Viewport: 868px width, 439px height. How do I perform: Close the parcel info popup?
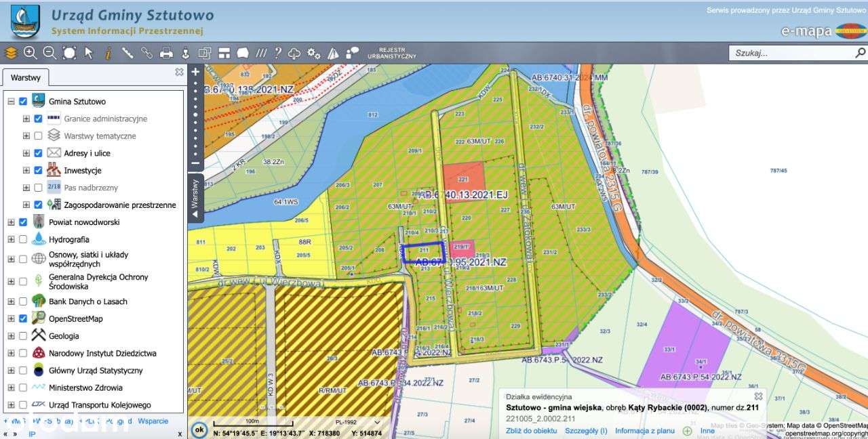[759, 396]
